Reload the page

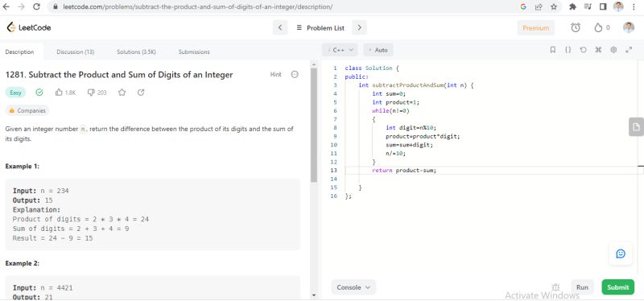click(36, 6)
